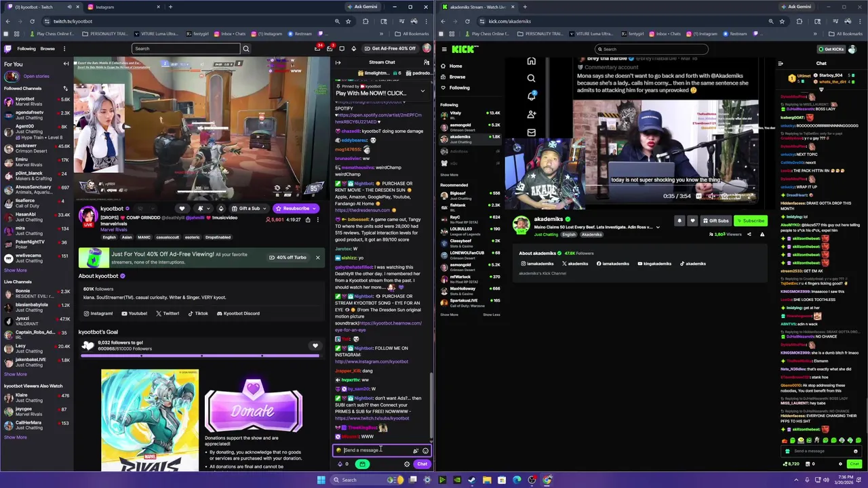Click kyootbot follower goal progress bar

click(x=201, y=354)
